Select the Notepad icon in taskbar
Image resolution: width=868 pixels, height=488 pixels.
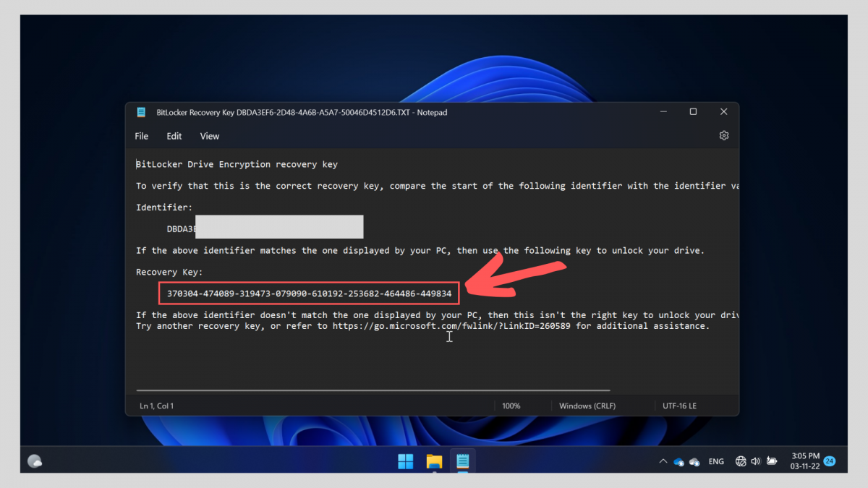(462, 461)
